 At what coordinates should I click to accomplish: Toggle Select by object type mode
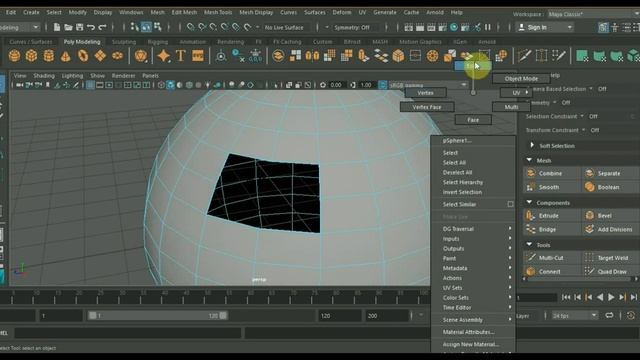(146, 27)
